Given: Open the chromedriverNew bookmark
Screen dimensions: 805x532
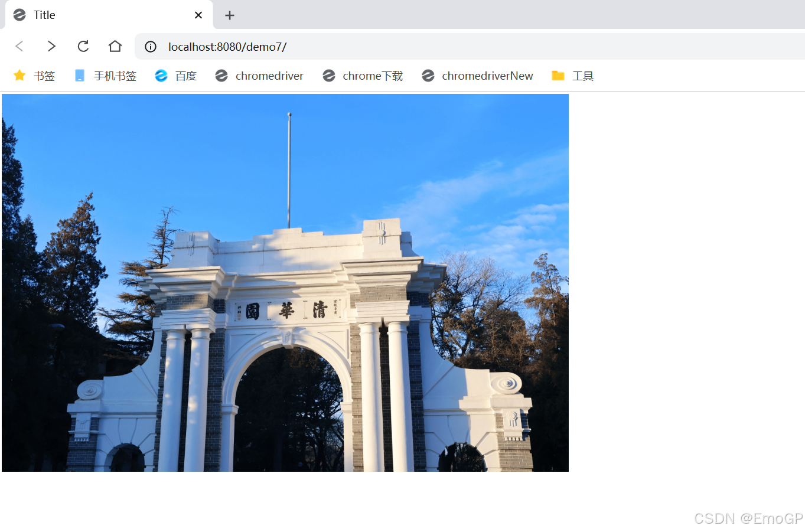Looking at the screenshot, I should coord(477,76).
